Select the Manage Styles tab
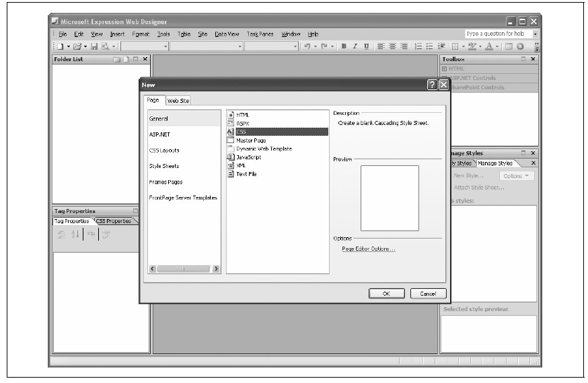Viewport: 588px width, 383px height. [495, 163]
